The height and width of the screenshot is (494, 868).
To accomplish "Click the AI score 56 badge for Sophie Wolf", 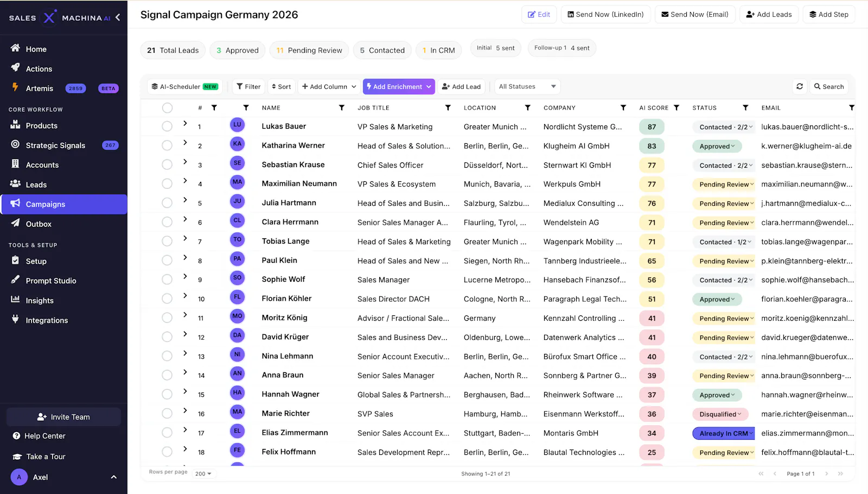I will (x=652, y=280).
